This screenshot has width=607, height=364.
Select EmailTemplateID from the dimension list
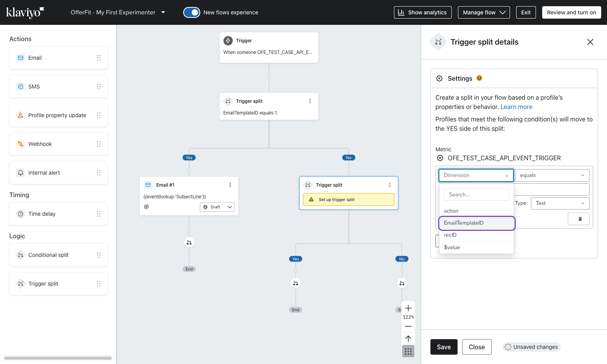[x=464, y=223]
